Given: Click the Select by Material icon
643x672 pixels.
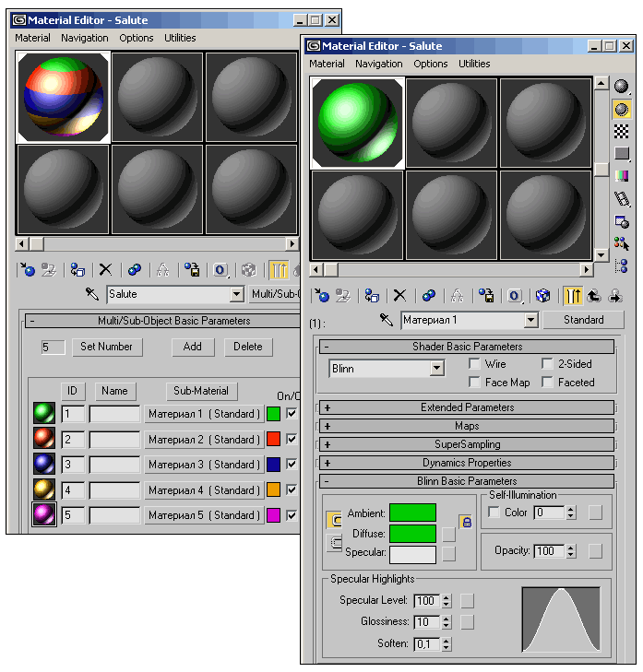Looking at the screenshot, I should [x=622, y=243].
